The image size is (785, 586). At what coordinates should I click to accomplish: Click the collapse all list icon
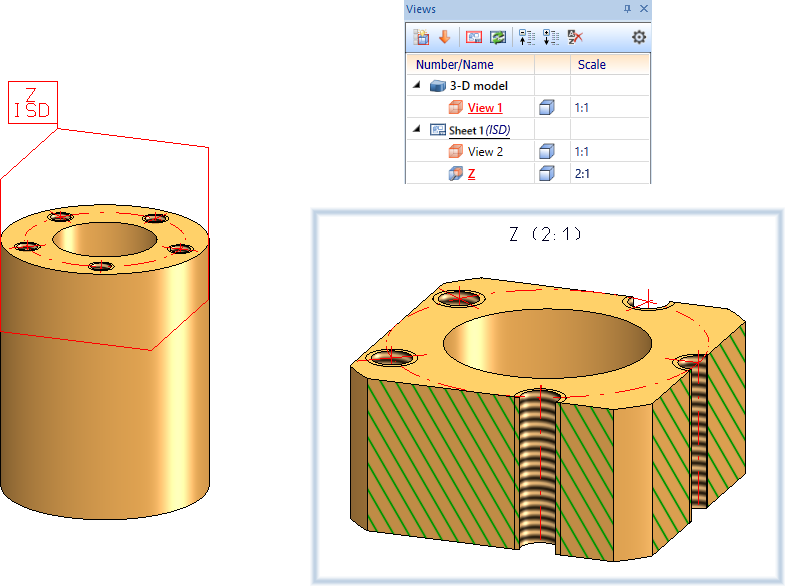527,37
